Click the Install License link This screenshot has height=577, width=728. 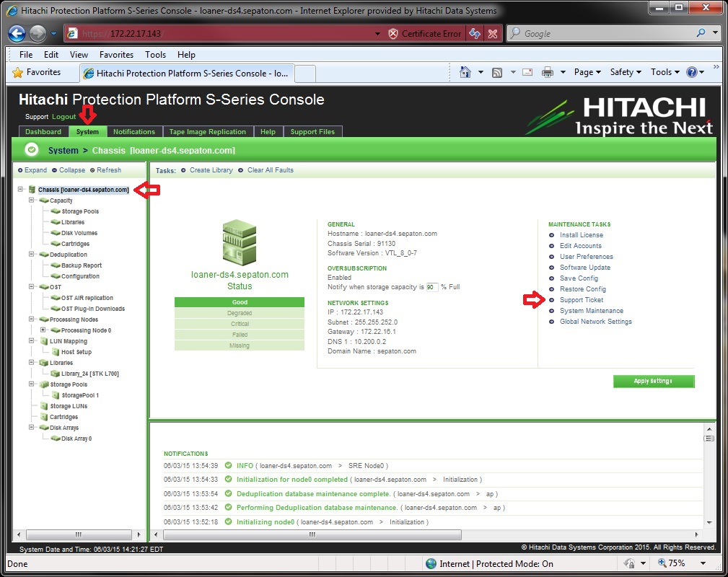[x=582, y=235]
